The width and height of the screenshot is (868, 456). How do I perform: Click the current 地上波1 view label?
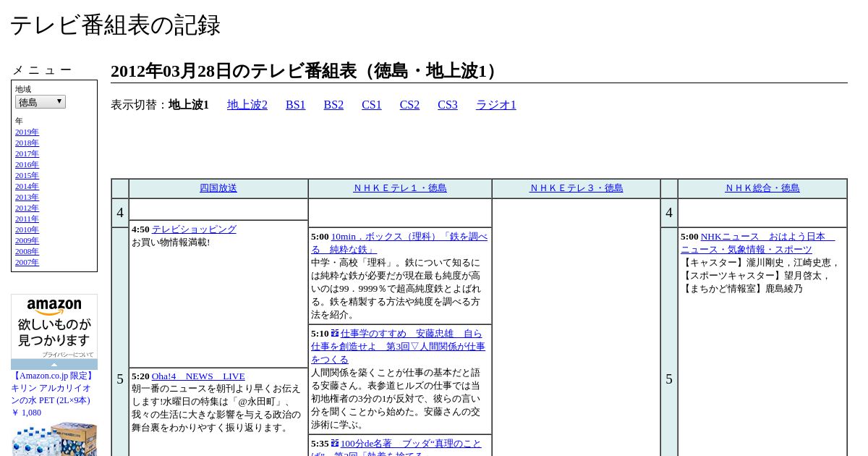pyautogui.click(x=189, y=105)
